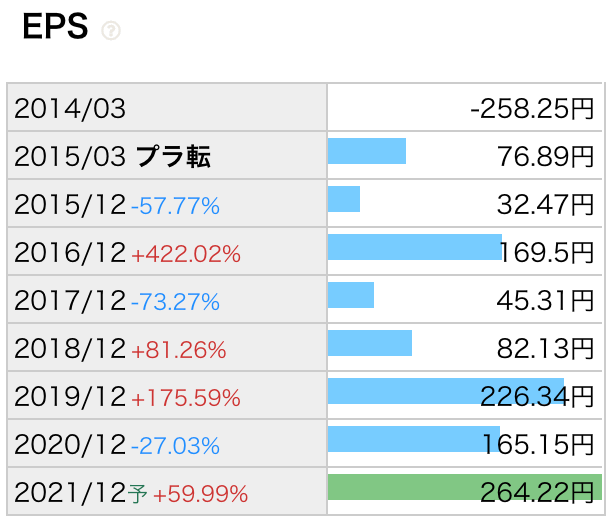Click the -73.27% change for 2017/12
614x520 pixels.
[x=175, y=301]
